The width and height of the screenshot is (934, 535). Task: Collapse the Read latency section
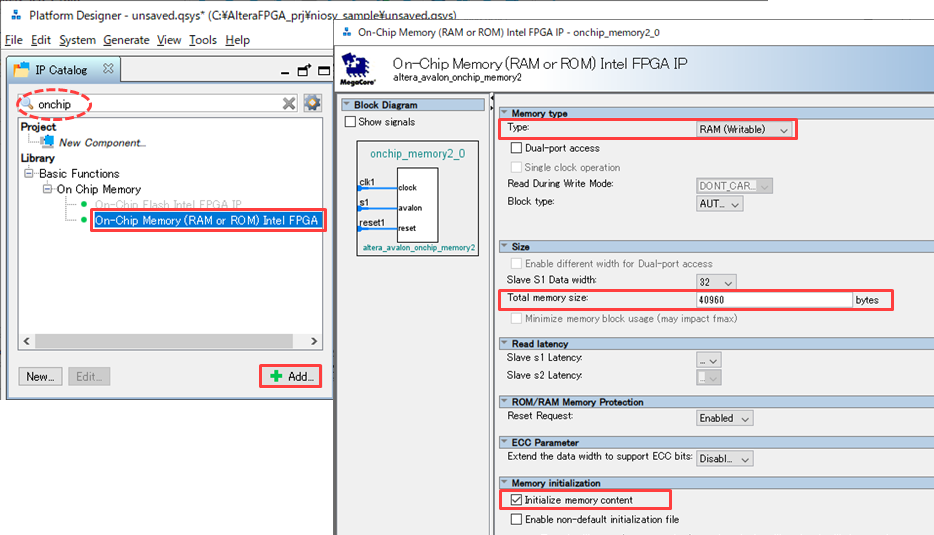tap(505, 343)
